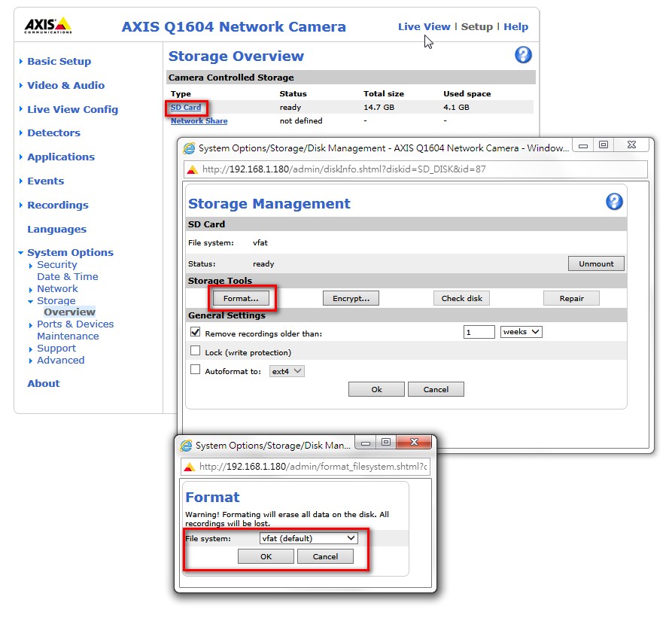
Task: Click the Format window address bar URL
Action: (313, 467)
